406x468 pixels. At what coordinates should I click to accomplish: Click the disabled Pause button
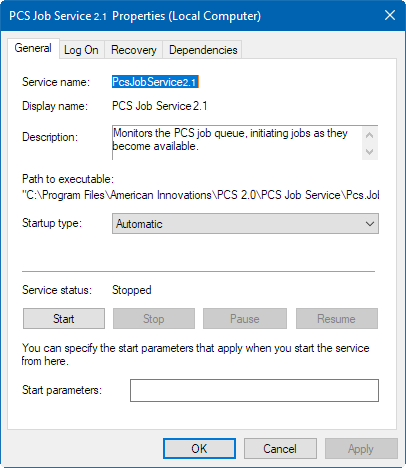(245, 319)
